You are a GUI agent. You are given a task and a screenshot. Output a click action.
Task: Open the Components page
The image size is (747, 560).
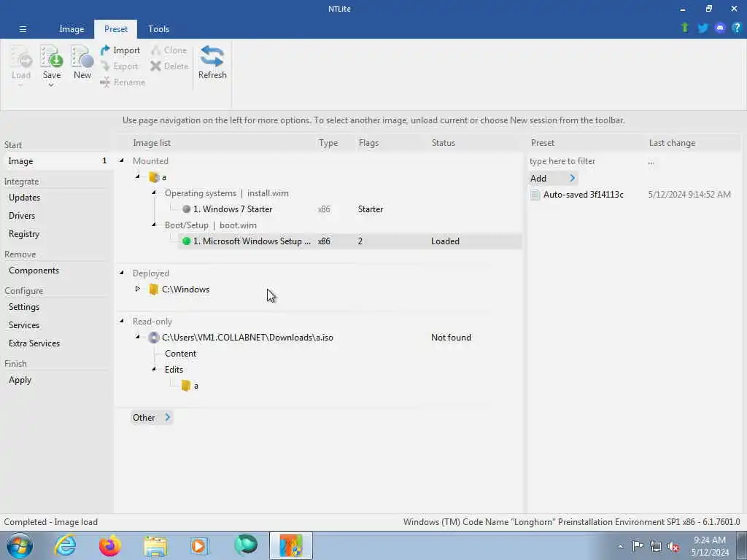coord(34,271)
